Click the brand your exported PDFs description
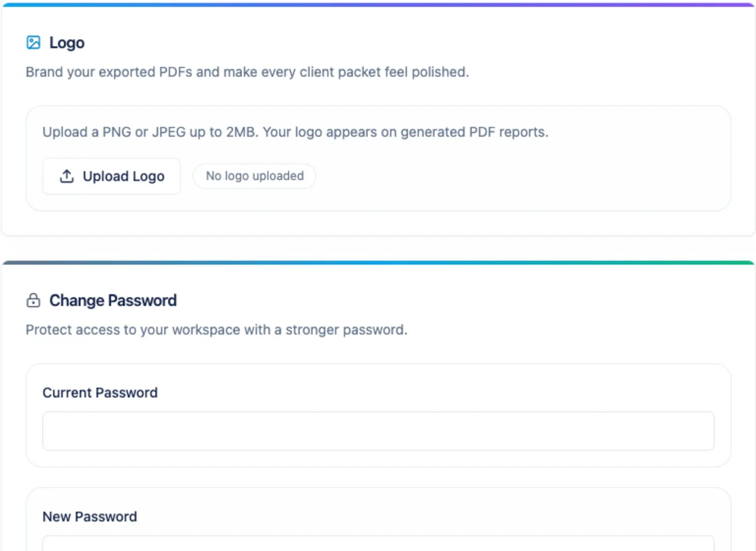Viewport: 756px width, 551px height. 247,72
